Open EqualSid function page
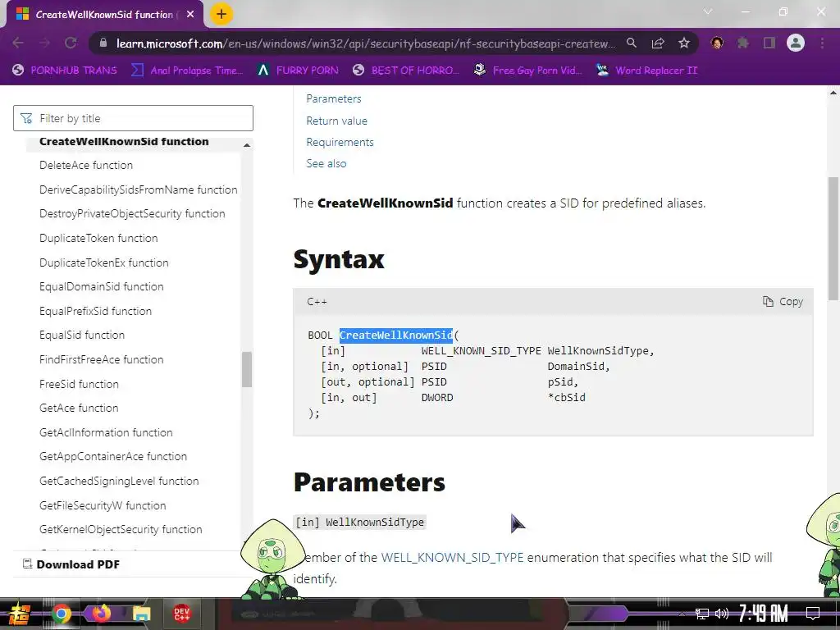Image resolution: width=840 pixels, height=630 pixels. (82, 335)
